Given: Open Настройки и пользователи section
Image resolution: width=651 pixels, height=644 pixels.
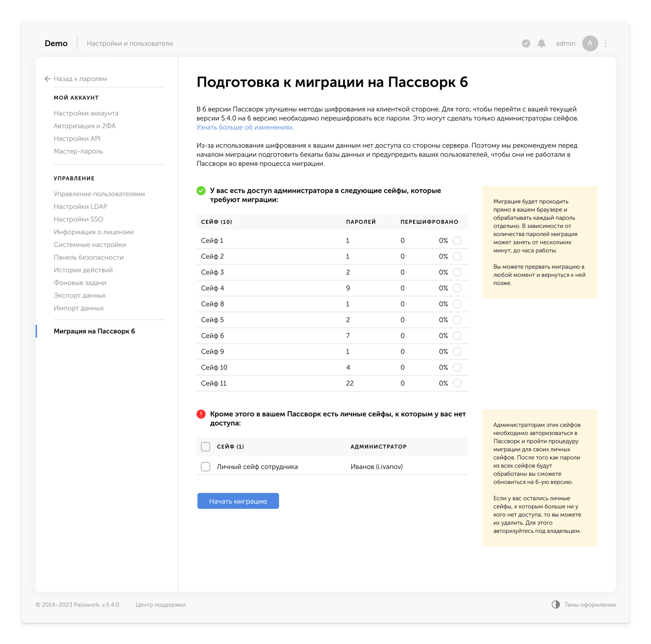Looking at the screenshot, I should (130, 43).
